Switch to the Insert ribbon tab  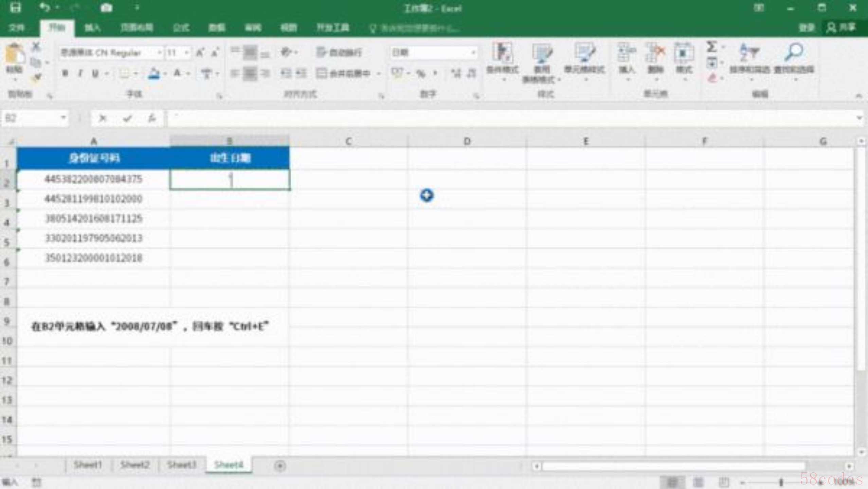point(92,28)
